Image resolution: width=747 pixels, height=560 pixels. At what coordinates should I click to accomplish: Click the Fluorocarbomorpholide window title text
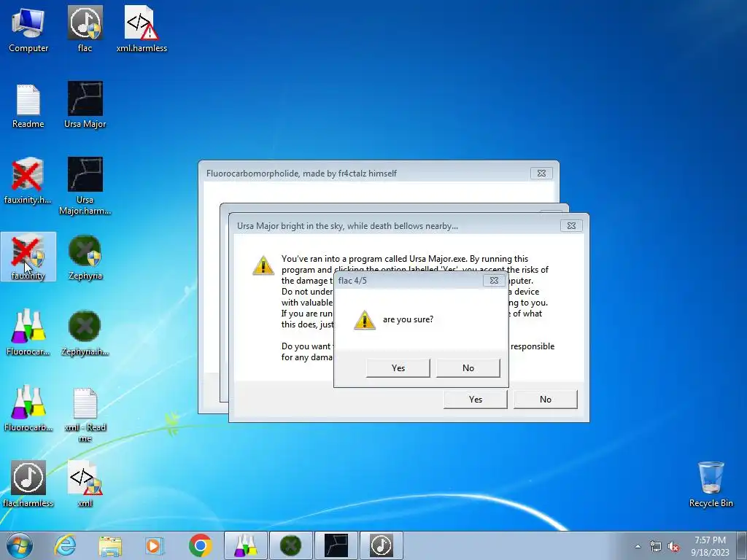301,174
